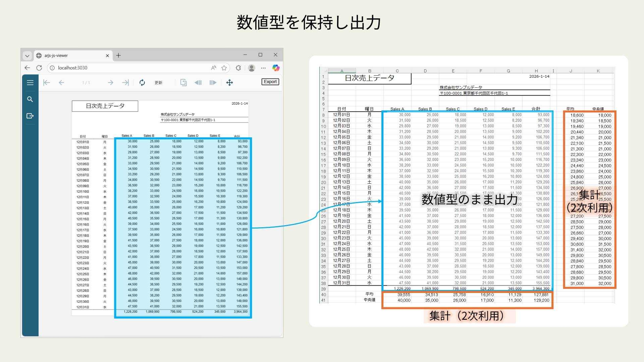644x362 pixels.
Task: Jump to the last page
Action: [125, 82]
